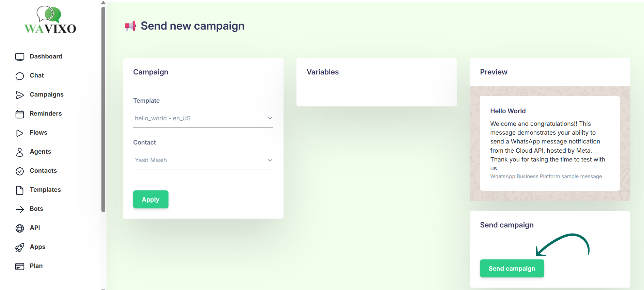644x290 pixels.
Task: Click the Flows play triangle icon
Action: tap(20, 133)
